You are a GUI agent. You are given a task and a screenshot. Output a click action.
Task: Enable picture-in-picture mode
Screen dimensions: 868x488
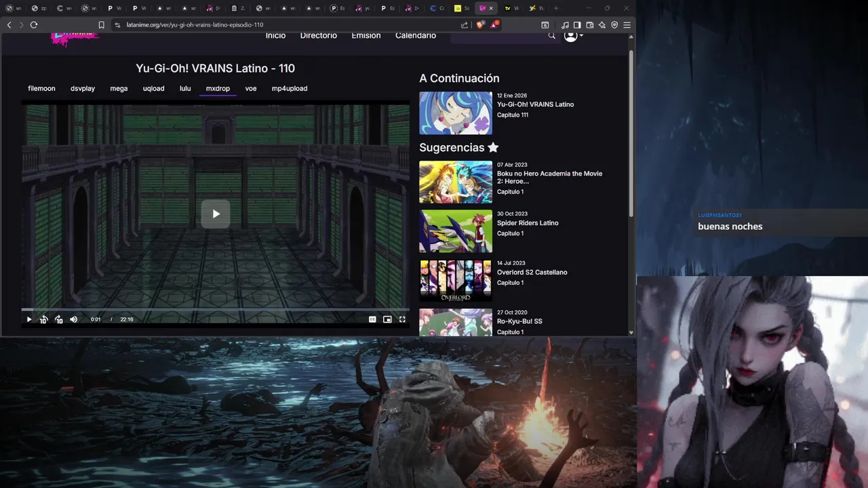(x=387, y=319)
